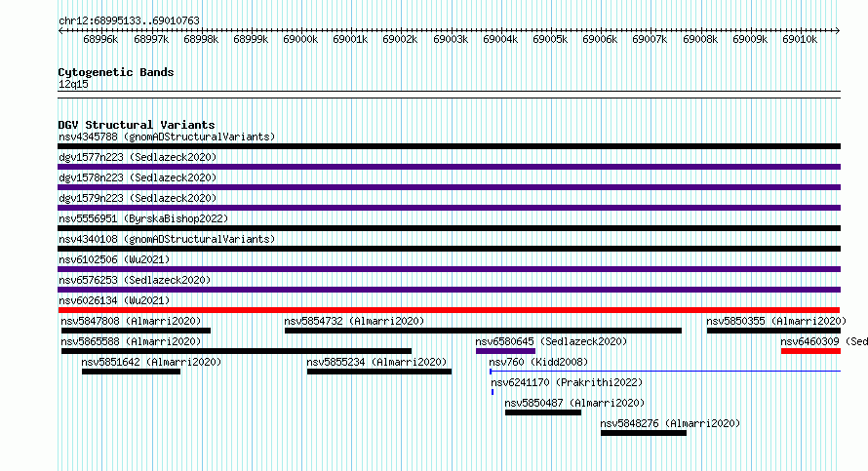Screen dimensions: 868x471
Task: Click dgv1579n223 Sedlazeck2020 label
Action: click(138, 198)
